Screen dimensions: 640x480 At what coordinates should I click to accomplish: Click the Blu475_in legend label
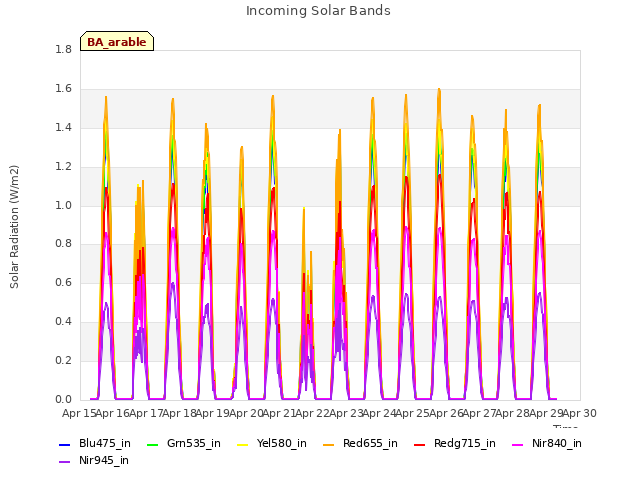click(x=105, y=443)
